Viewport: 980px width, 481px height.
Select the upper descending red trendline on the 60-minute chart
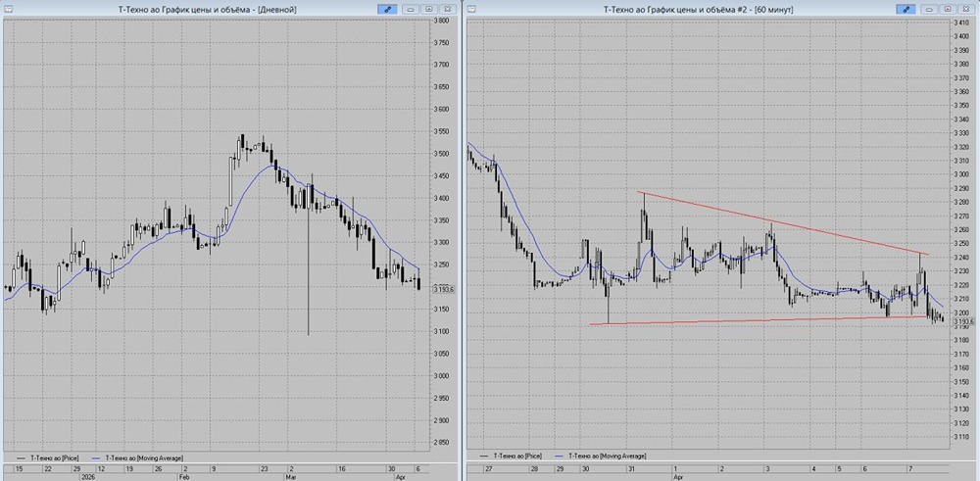pyautogui.click(x=782, y=223)
